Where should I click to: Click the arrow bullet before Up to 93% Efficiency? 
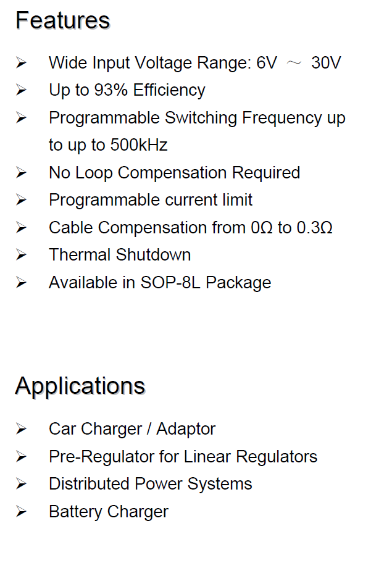click(22, 90)
